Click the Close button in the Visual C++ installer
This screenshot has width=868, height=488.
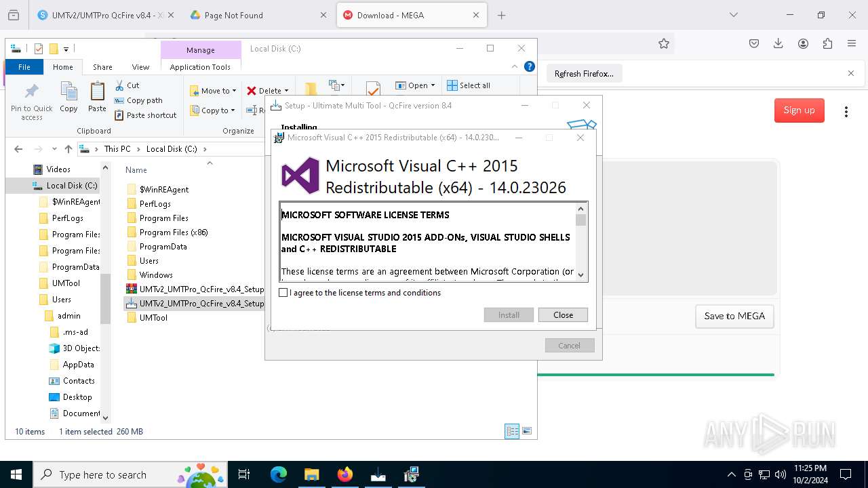click(563, 315)
